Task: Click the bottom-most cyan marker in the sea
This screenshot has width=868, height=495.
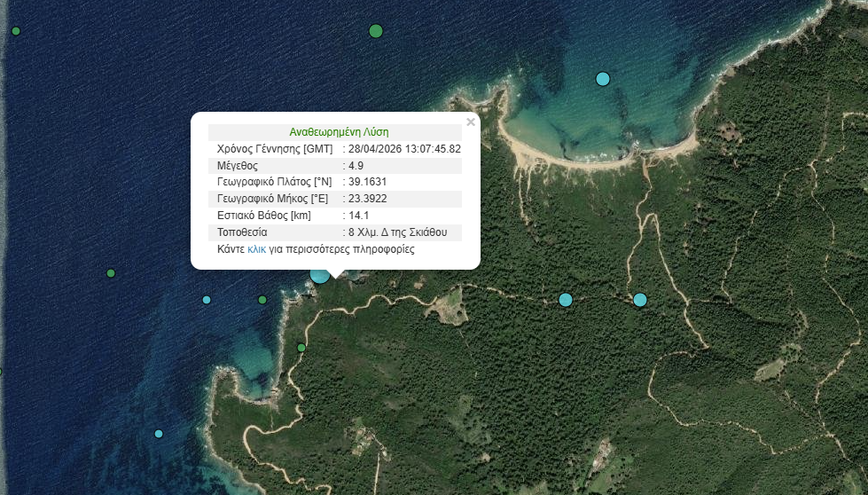Action: (159, 434)
